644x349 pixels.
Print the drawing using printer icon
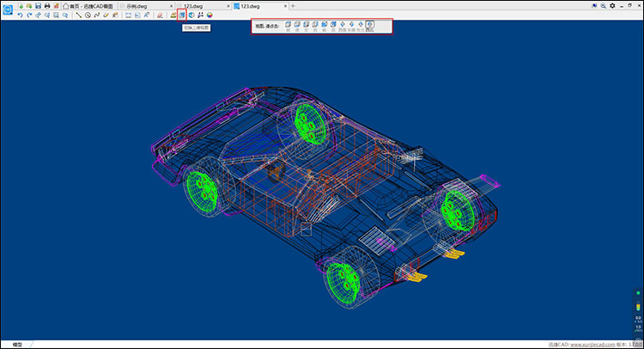click(47, 6)
